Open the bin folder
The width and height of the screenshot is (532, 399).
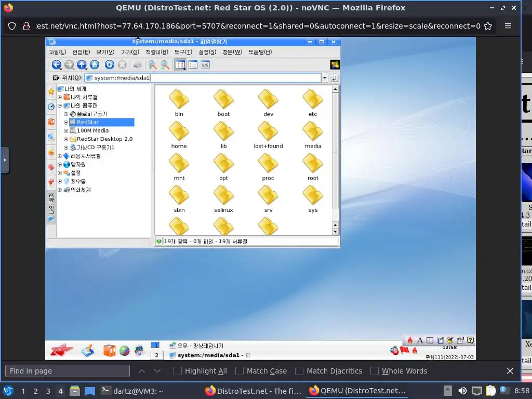coord(179,103)
